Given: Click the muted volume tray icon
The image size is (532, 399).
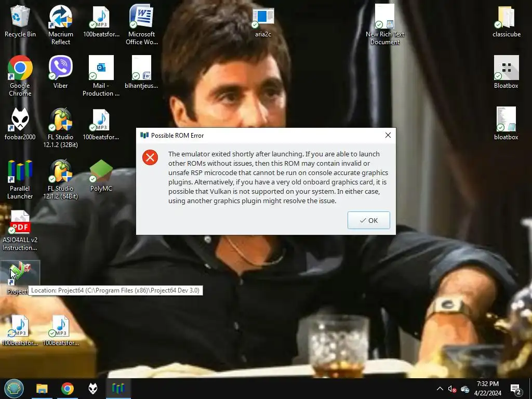Looking at the screenshot, I should [x=452, y=389].
